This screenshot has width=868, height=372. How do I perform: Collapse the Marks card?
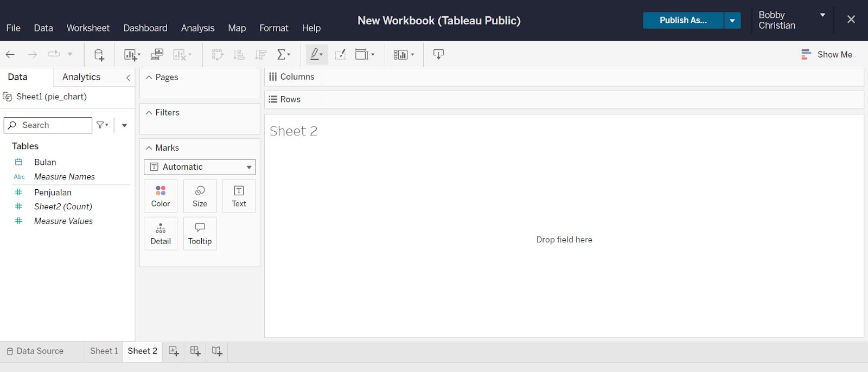[x=149, y=148]
